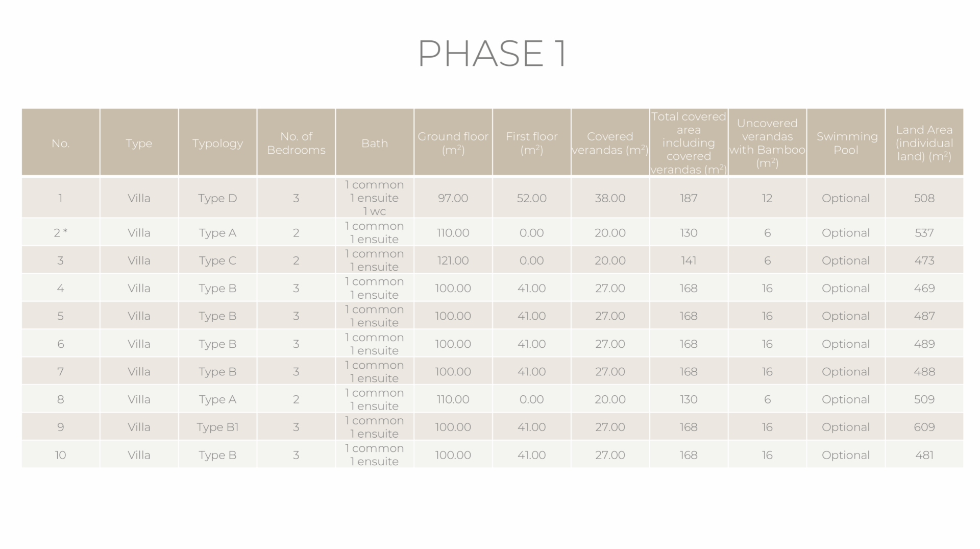Click the Swimming Pool column header

pyautogui.click(x=846, y=144)
